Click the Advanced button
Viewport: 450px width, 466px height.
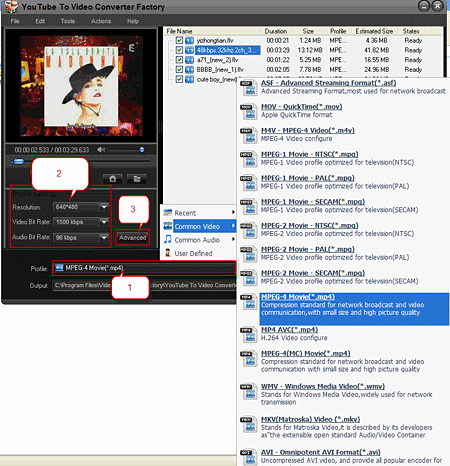tap(133, 238)
